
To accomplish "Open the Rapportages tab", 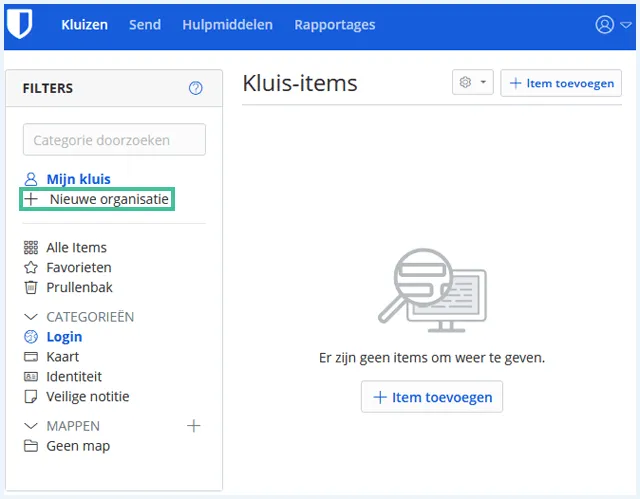I will [335, 25].
